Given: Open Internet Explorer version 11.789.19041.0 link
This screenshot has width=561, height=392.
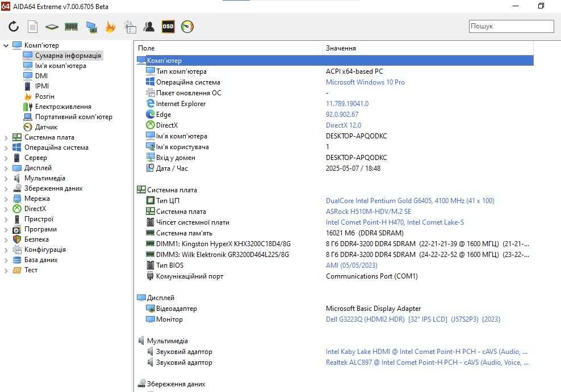Looking at the screenshot, I should click(347, 104).
